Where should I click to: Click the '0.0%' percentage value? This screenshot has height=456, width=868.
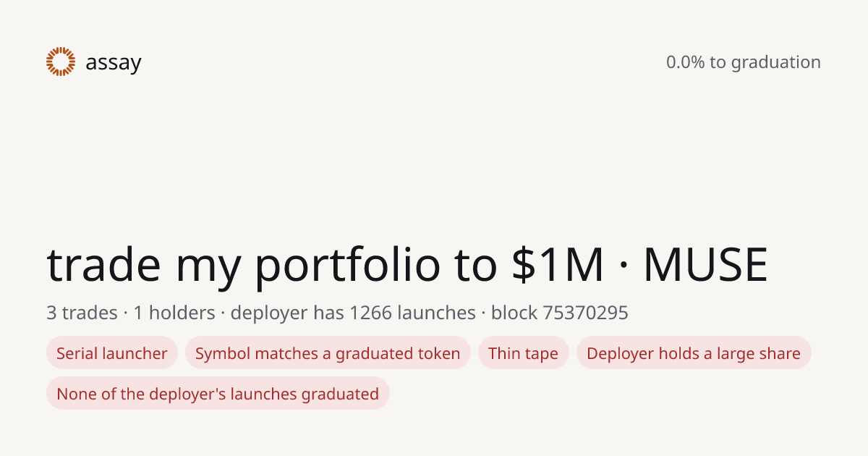685,62
